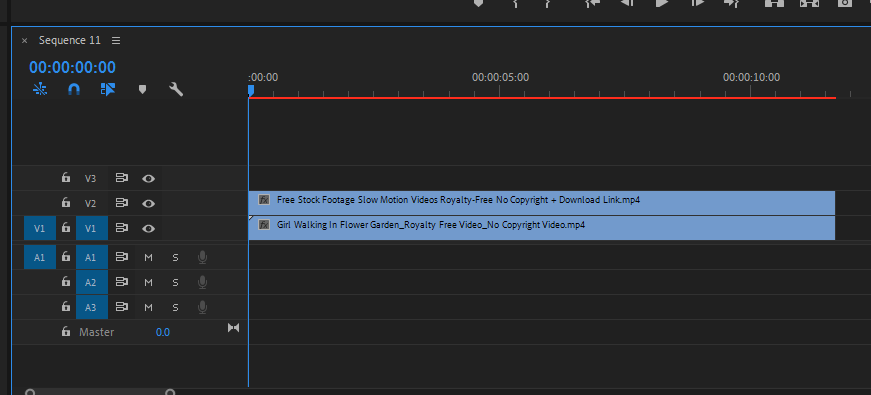Viewport: 871px width, 395px height.
Task: Toggle A1 track targeting button
Action: pos(92,257)
